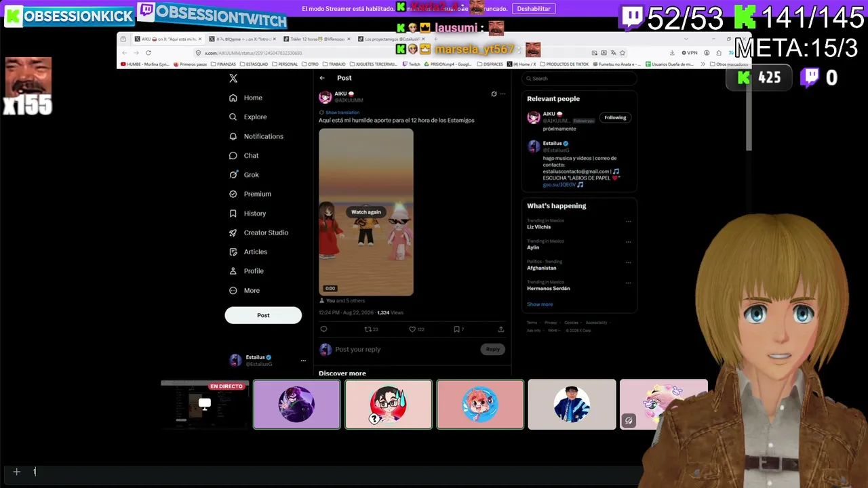
Task: Click the reply comment icon under the post
Action: (x=323, y=329)
